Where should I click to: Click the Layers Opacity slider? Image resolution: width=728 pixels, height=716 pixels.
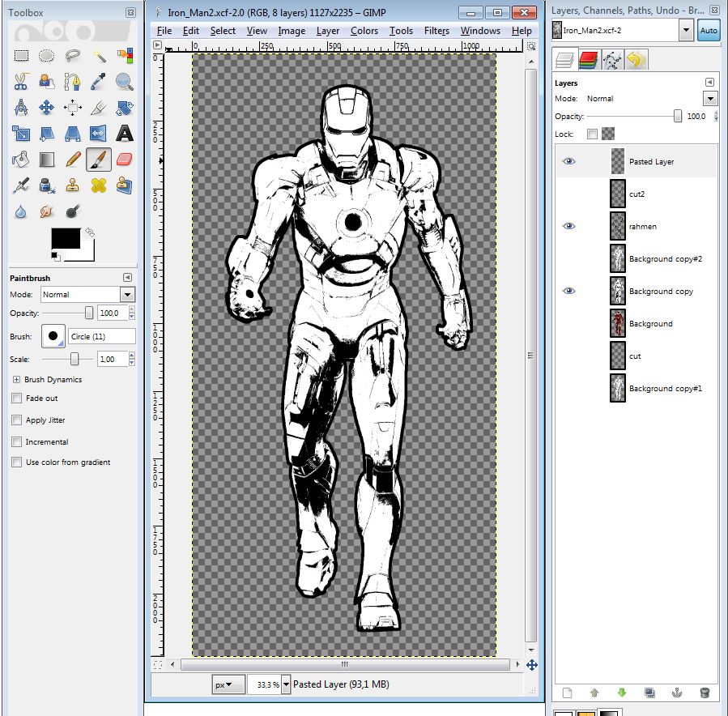click(635, 117)
